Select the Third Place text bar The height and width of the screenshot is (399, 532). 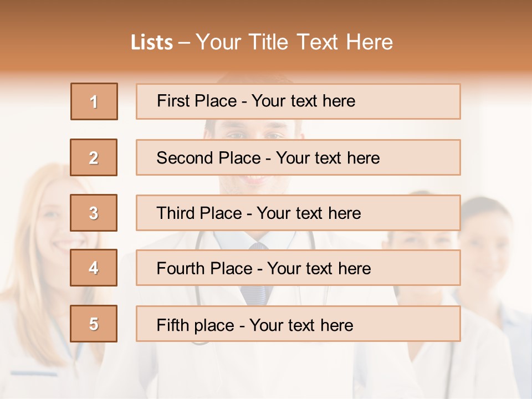(298, 213)
